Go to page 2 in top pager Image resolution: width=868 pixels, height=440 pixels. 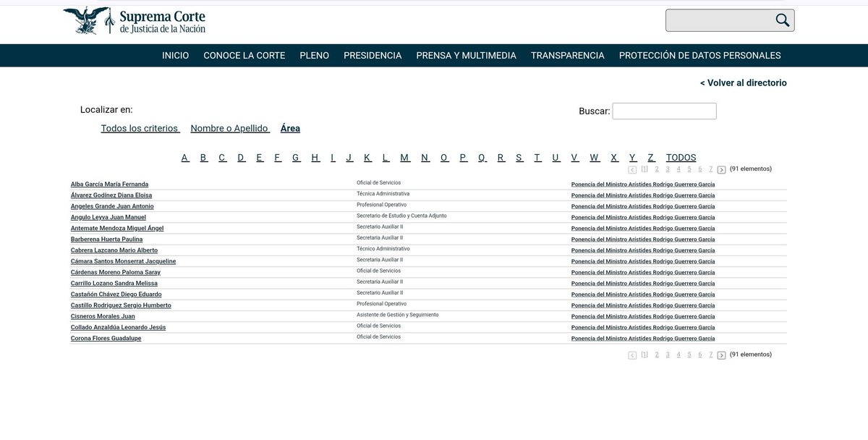(x=657, y=169)
